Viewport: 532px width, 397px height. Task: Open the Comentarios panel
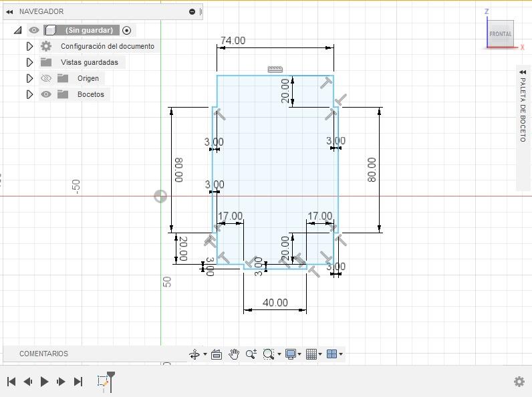tap(43, 354)
